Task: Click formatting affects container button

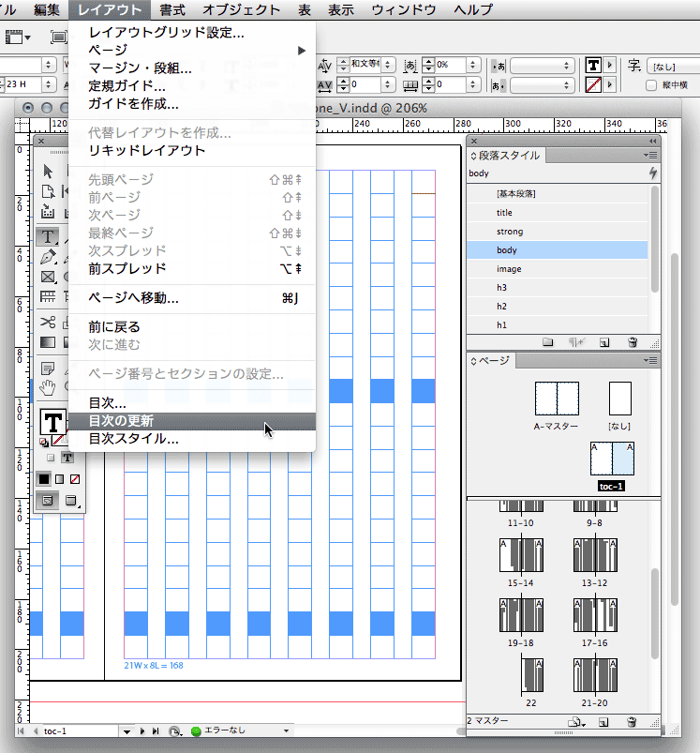Action: tap(51, 458)
